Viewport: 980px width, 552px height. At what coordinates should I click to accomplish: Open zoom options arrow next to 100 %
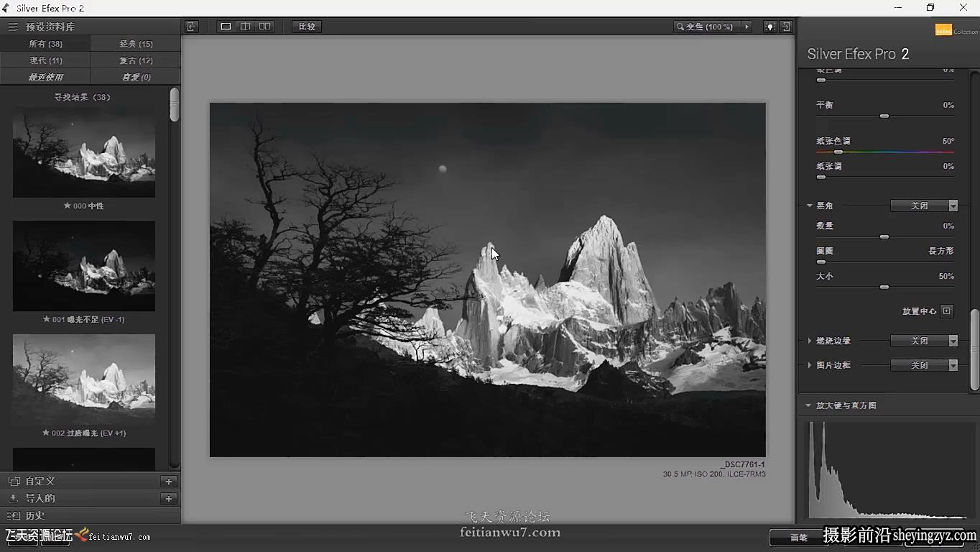747,27
